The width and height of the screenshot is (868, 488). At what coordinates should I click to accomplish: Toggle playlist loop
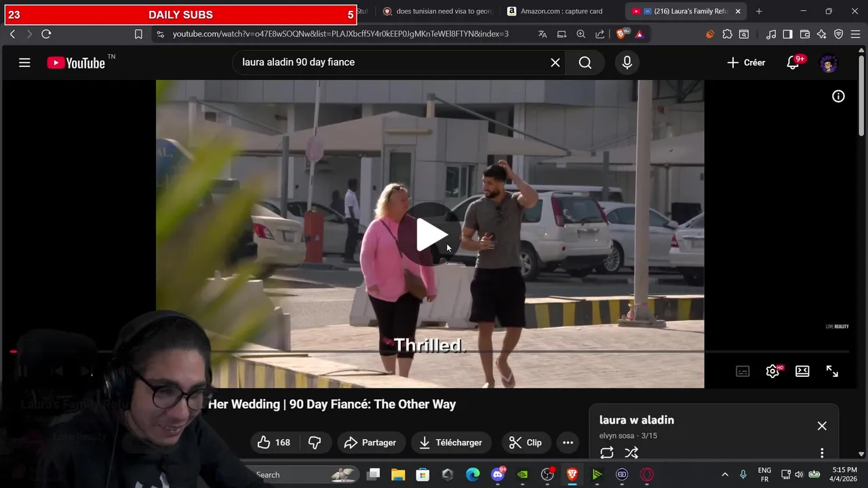tap(607, 453)
